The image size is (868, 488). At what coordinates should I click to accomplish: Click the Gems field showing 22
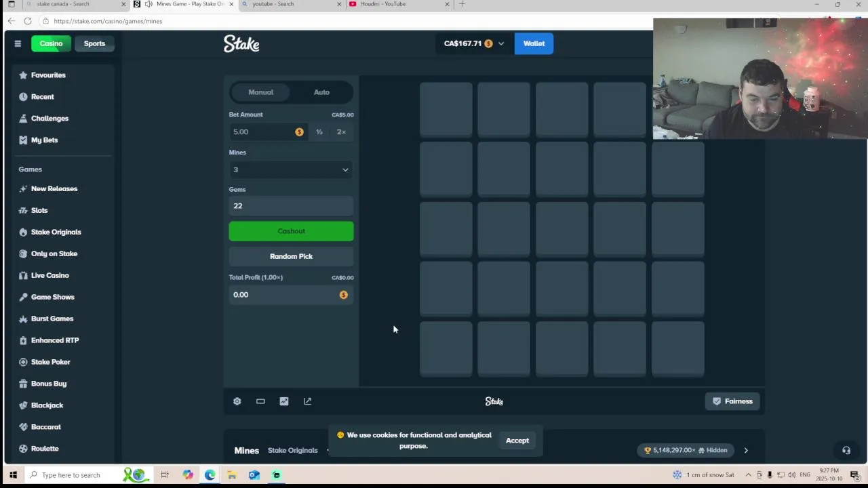[291, 206]
